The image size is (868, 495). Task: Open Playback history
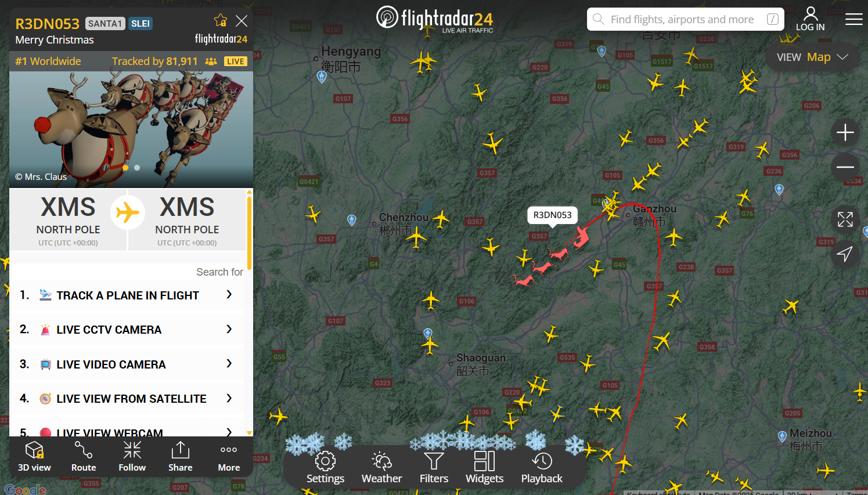542,468
